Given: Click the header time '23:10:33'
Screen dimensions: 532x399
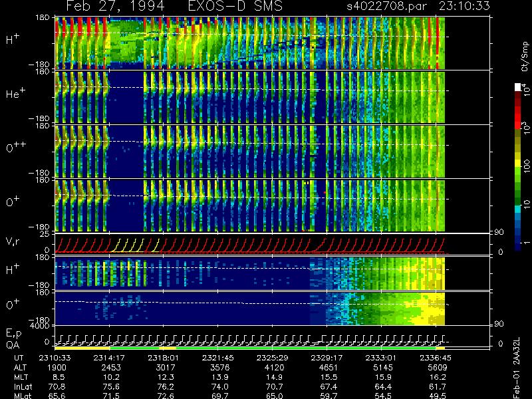Looking at the screenshot, I should [464, 6].
